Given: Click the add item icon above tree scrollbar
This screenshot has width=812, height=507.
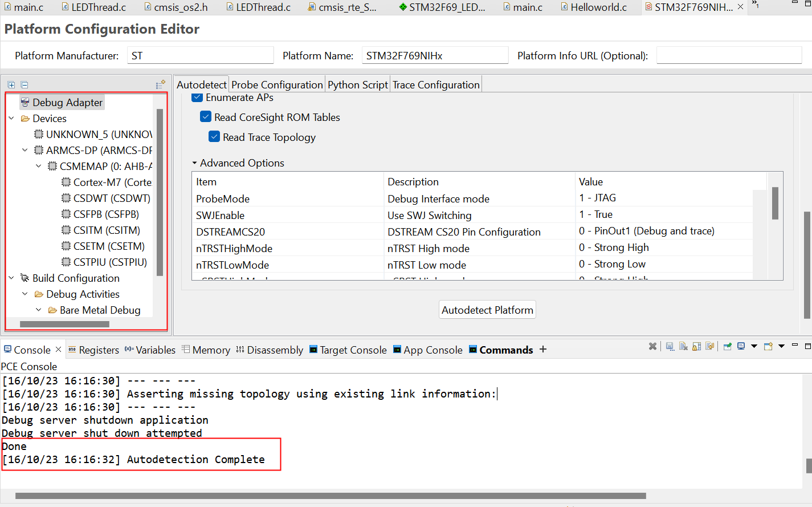Looking at the screenshot, I should click(x=160, y=84).
